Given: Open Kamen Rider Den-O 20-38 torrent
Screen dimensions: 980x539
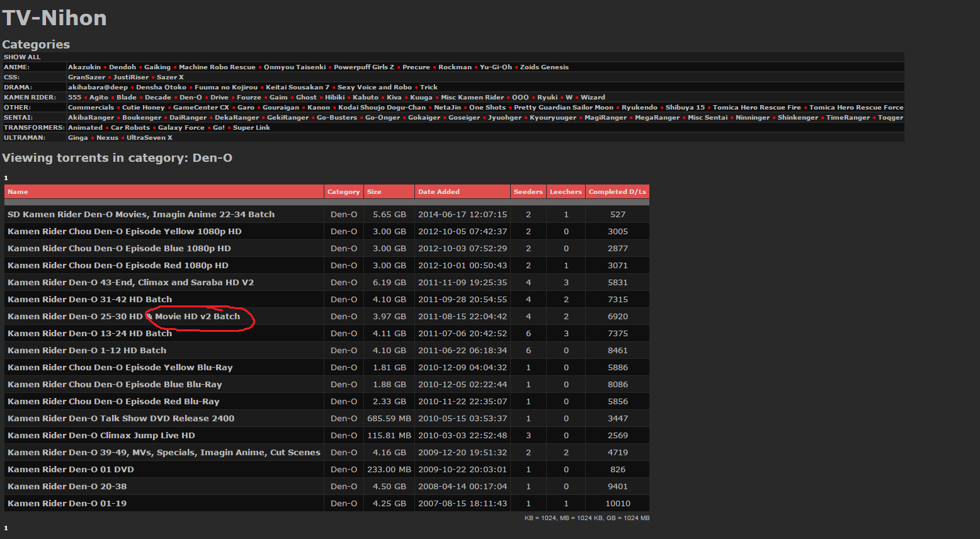Looking at the screenshot, I should [67, 487].
